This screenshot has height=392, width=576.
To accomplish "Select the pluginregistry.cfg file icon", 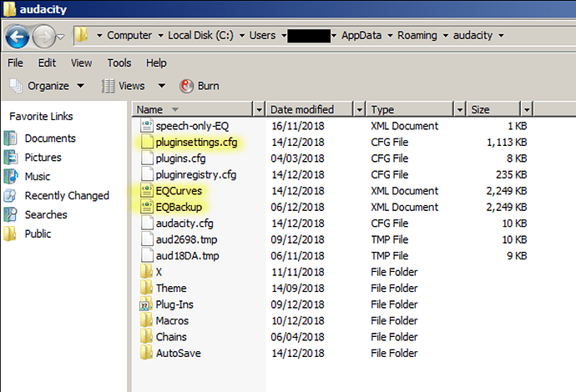I will coord(147,174).
